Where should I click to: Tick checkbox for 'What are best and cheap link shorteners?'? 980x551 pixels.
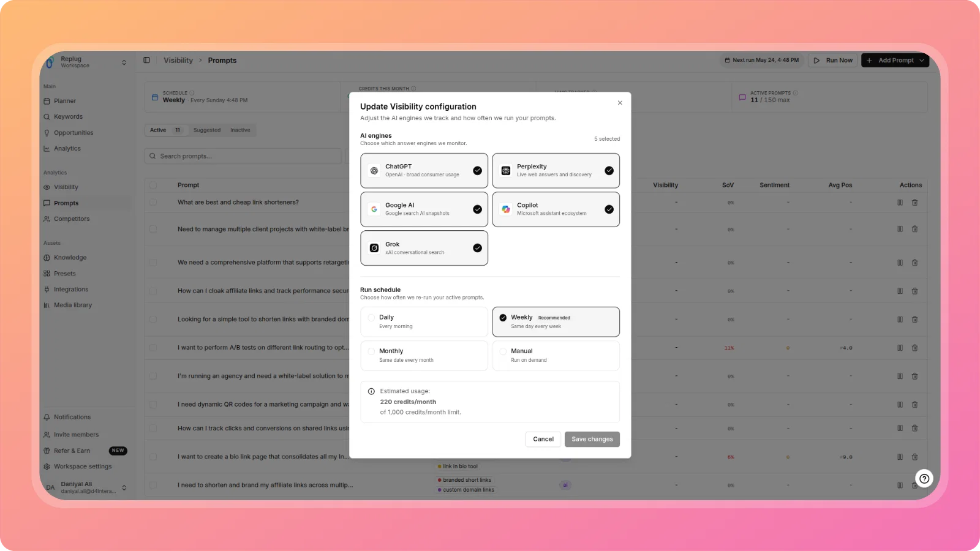(x=153, y=202)
